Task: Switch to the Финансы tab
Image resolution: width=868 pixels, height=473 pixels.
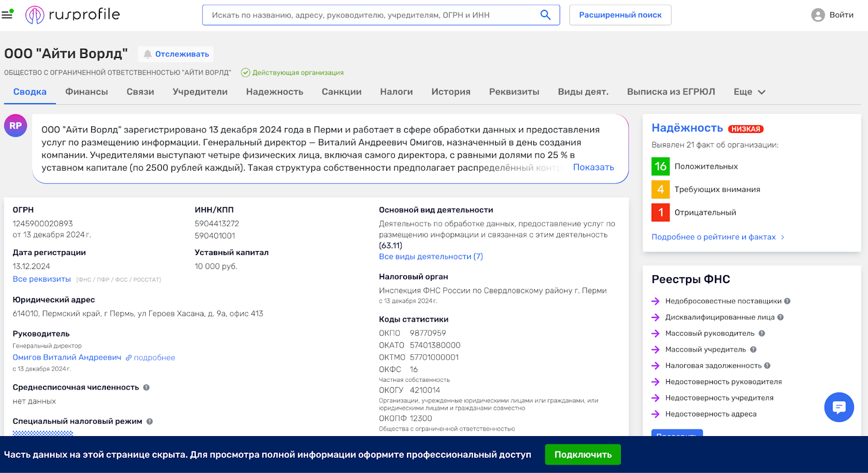Action: point(87,92)
